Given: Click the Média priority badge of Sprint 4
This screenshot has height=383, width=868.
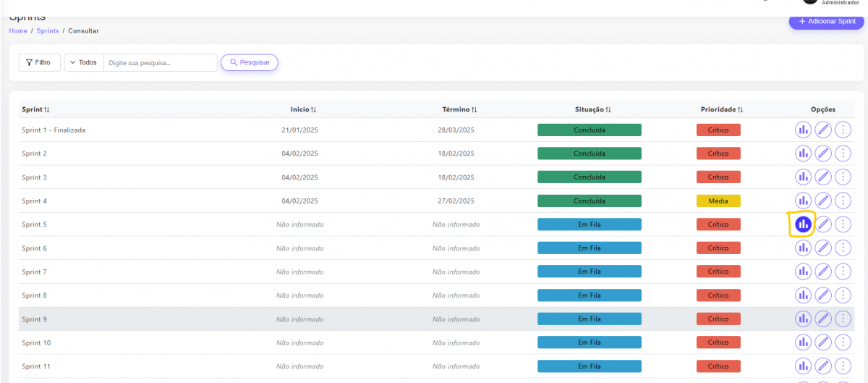Looking at the screenshot, I should click(718, 201).
